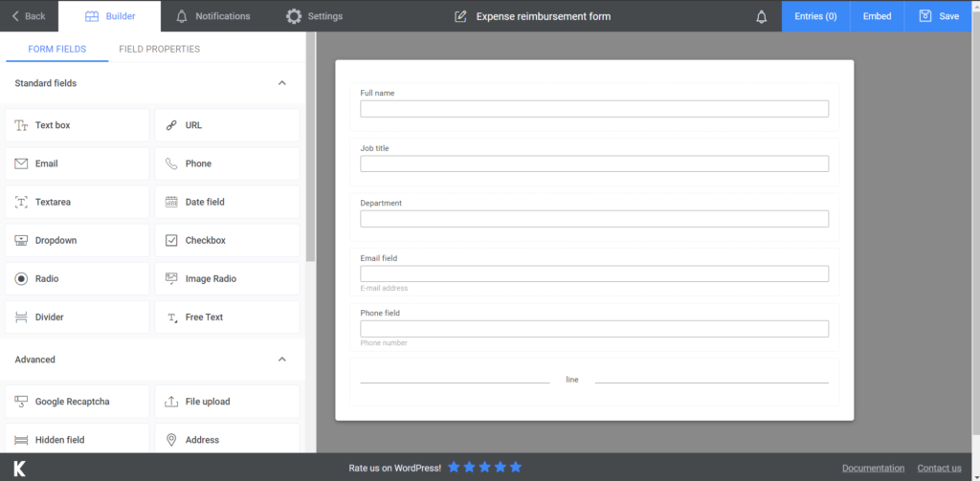The image size is (980, 481).
Task: Select the line divider in form
Action: tap(594, 382)
